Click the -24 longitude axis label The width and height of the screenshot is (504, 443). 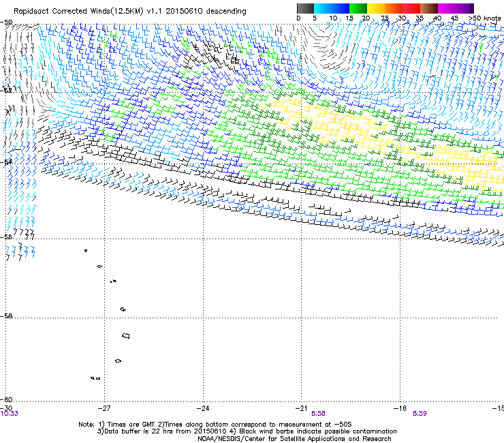(x=203, y=408)
